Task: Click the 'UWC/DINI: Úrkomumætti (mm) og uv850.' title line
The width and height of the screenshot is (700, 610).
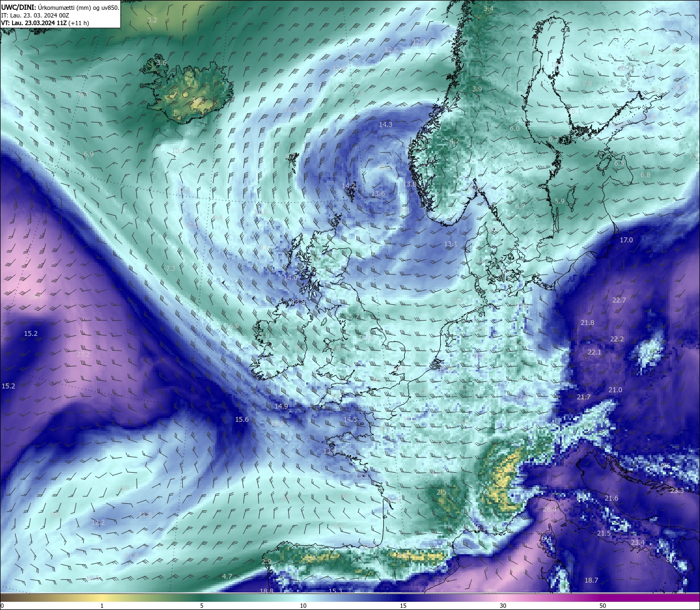Action: [60, 7]
